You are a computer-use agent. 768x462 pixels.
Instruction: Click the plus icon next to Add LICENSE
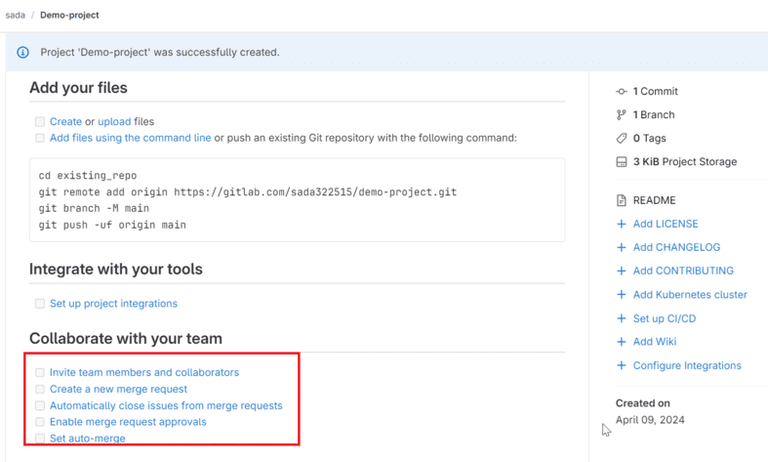tap(621, 224)
